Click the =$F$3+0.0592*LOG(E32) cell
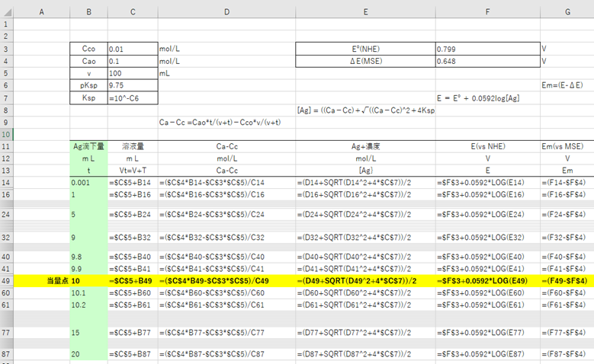Image resolution: width=594 pixels, height=364 pixels. pyautogui.click(x=487, y=238)
